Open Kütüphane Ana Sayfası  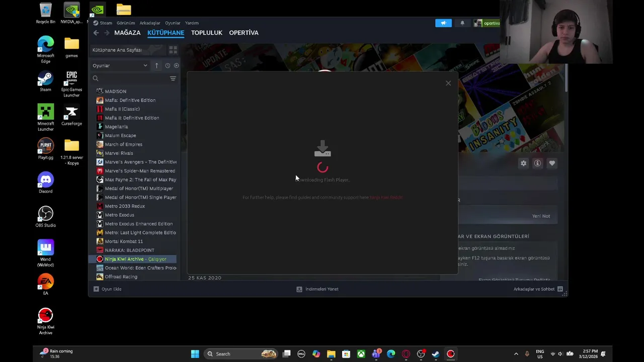[117, 50]
